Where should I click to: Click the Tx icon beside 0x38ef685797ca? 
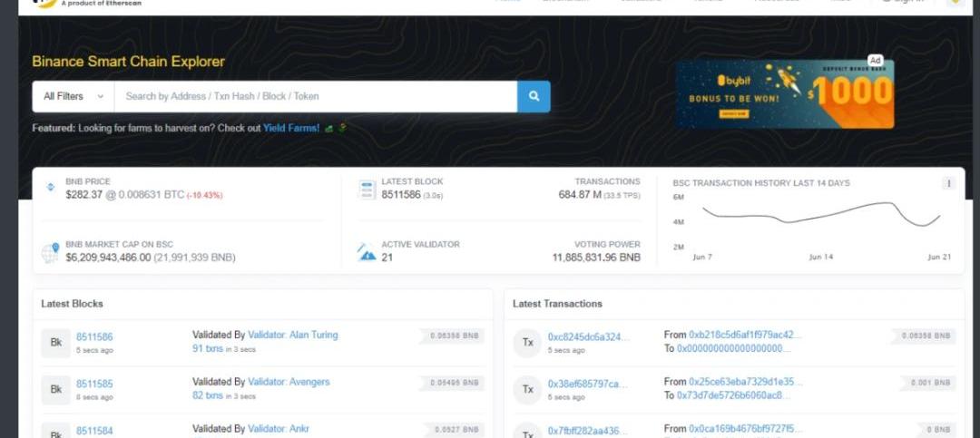(527, 389)
